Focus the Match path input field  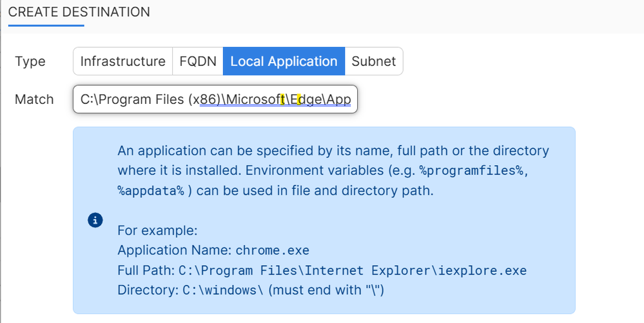(215, 100)
